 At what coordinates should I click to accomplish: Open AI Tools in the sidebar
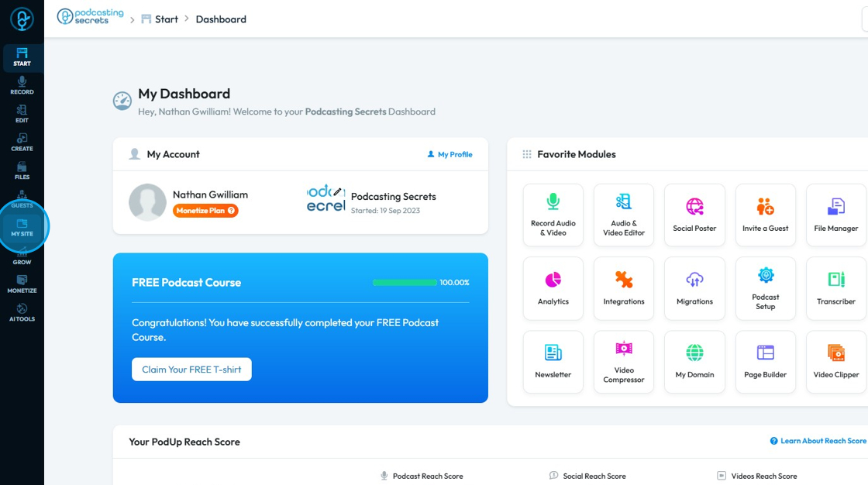[x=22, y=313]
